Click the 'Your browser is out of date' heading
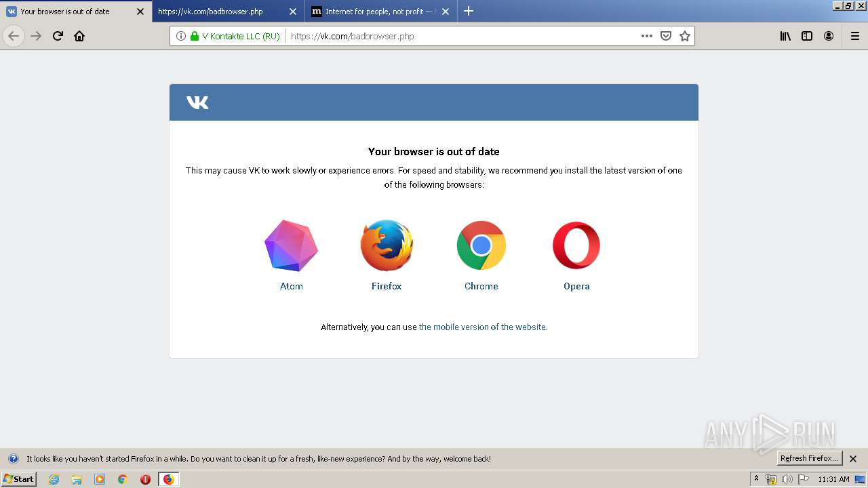 point(434,152)
